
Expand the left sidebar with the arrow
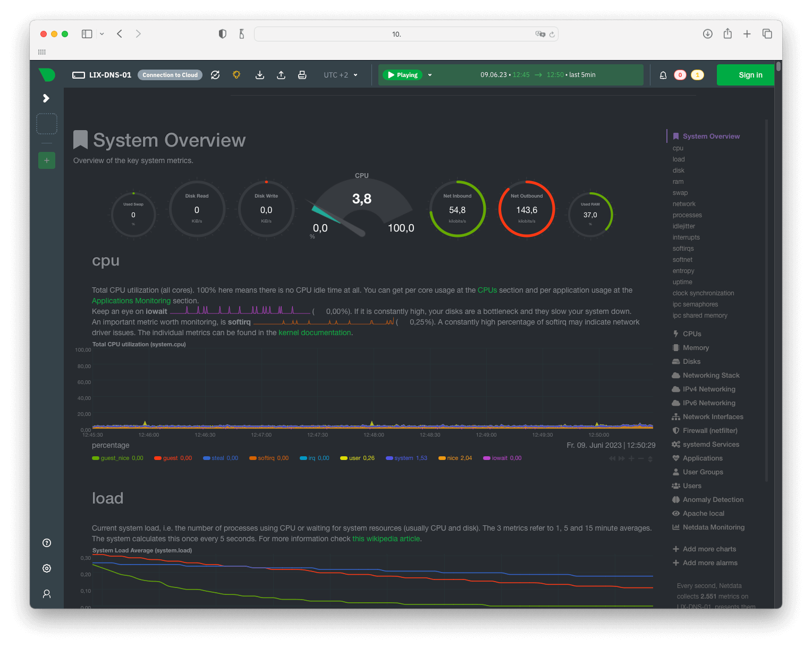click(x=46, y=98)
